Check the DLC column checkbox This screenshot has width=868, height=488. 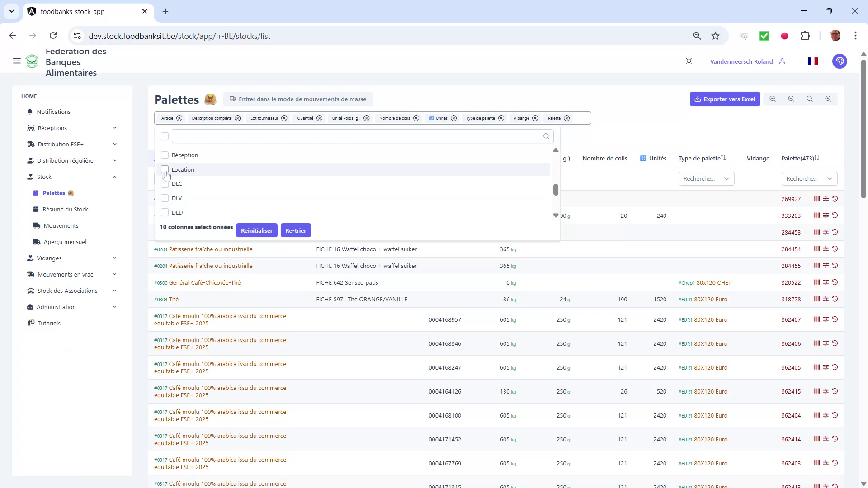(x=165, y=184)
